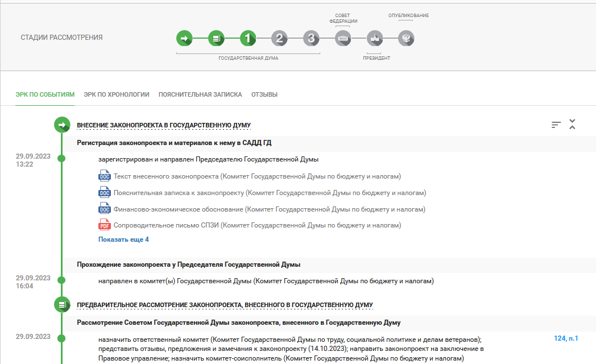Click Опубликование label above stages

(x=408, y=15)
